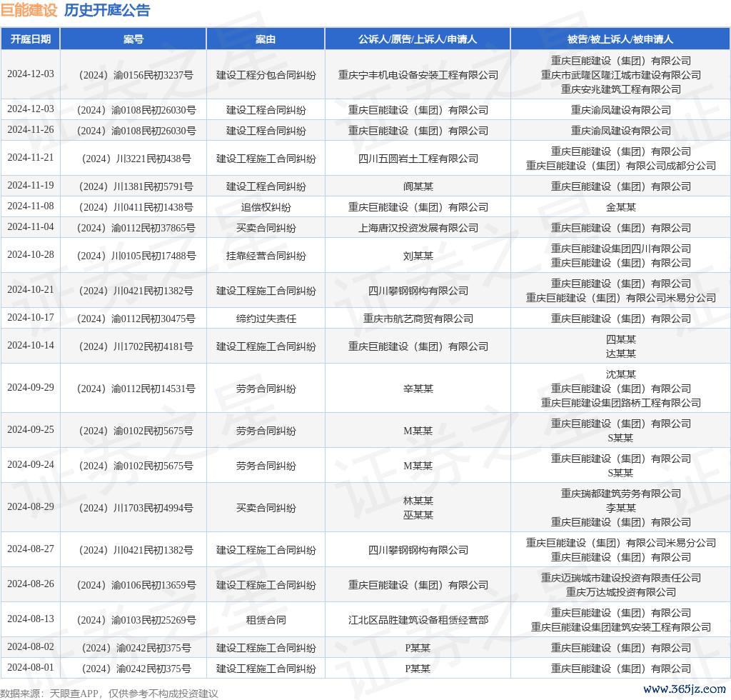Screen dimensions: 731x700
Task: Select the 缔约过失责任 case cause
Action: pos(266,319)
